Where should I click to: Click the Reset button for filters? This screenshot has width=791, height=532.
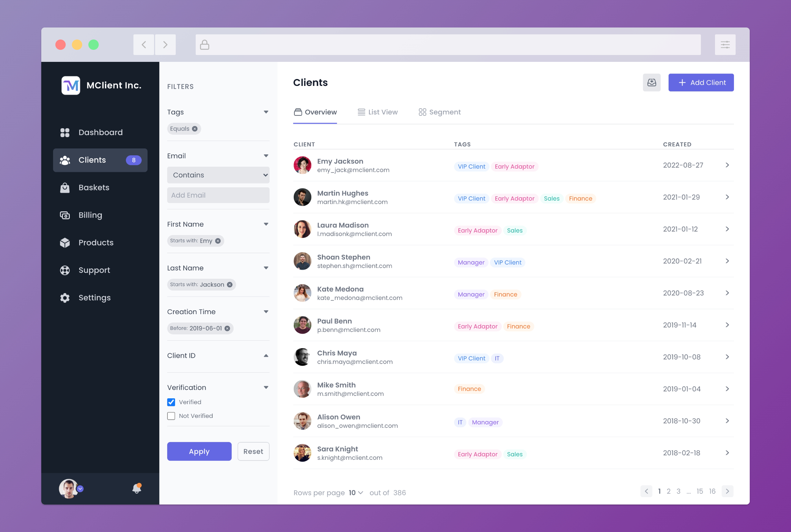pos(252,451)
